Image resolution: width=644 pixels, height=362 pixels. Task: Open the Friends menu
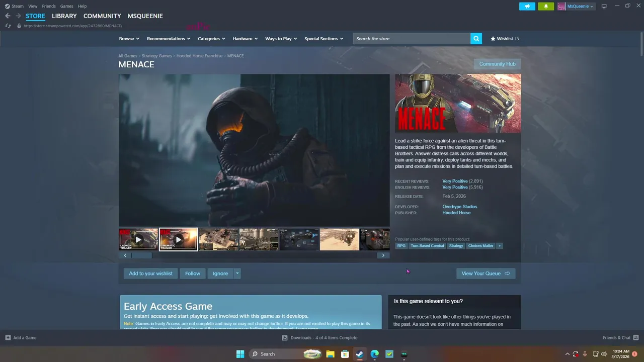tap(49, 6)
